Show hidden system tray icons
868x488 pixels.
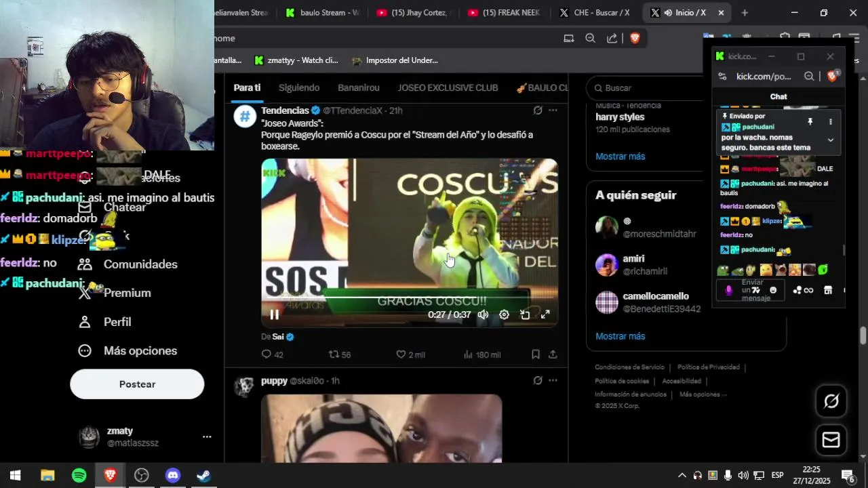click(682, 475)
